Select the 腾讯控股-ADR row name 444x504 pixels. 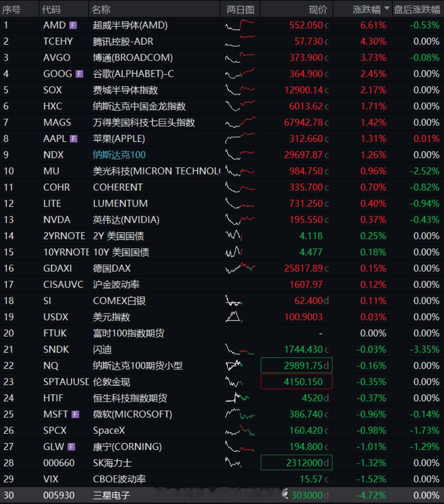coord(123,41)
